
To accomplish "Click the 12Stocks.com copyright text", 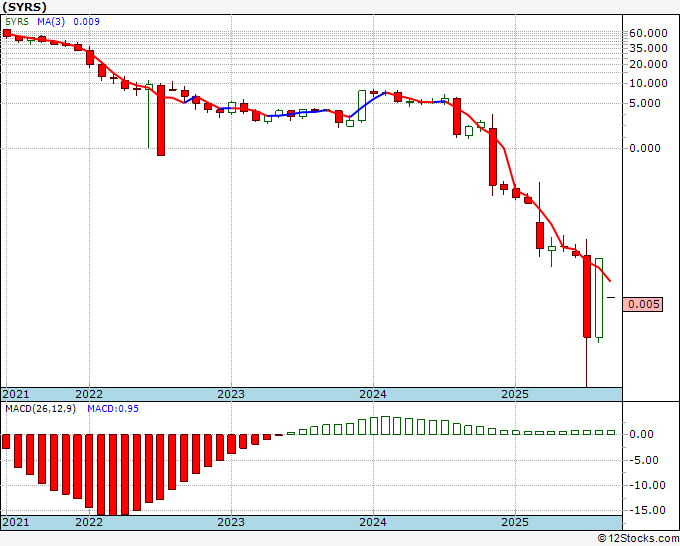I will tap(638, 539).
